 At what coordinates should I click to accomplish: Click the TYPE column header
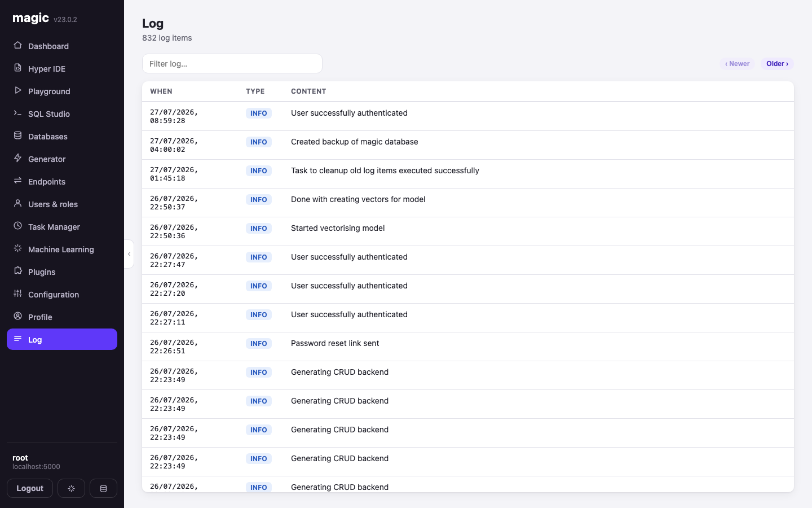[255, 91]
